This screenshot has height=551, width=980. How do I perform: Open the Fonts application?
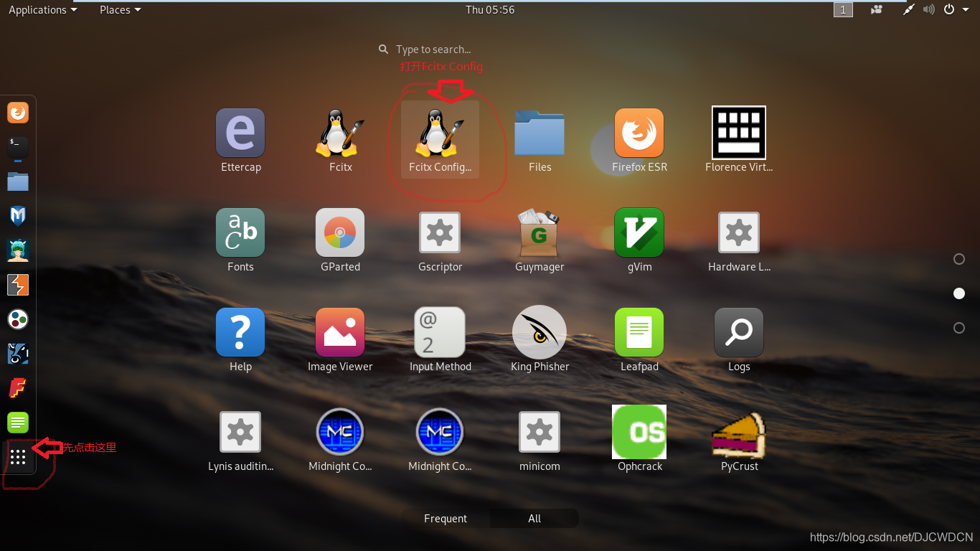tap(240, 240)
